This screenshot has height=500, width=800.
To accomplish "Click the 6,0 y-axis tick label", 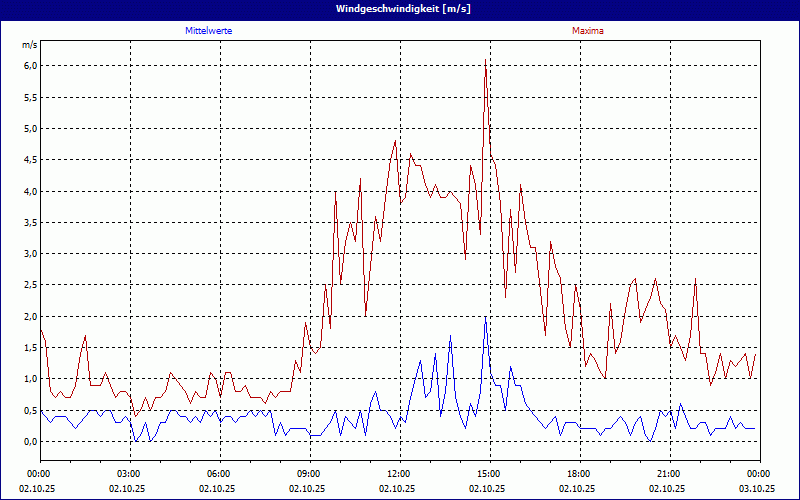I will tap(30, 66).
